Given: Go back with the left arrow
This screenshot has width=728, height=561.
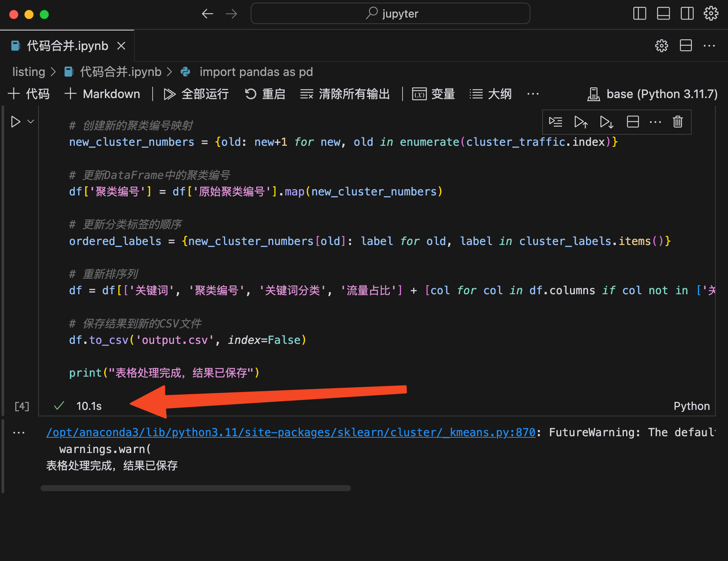Looking at the screenshot, I should coord(207,14).
